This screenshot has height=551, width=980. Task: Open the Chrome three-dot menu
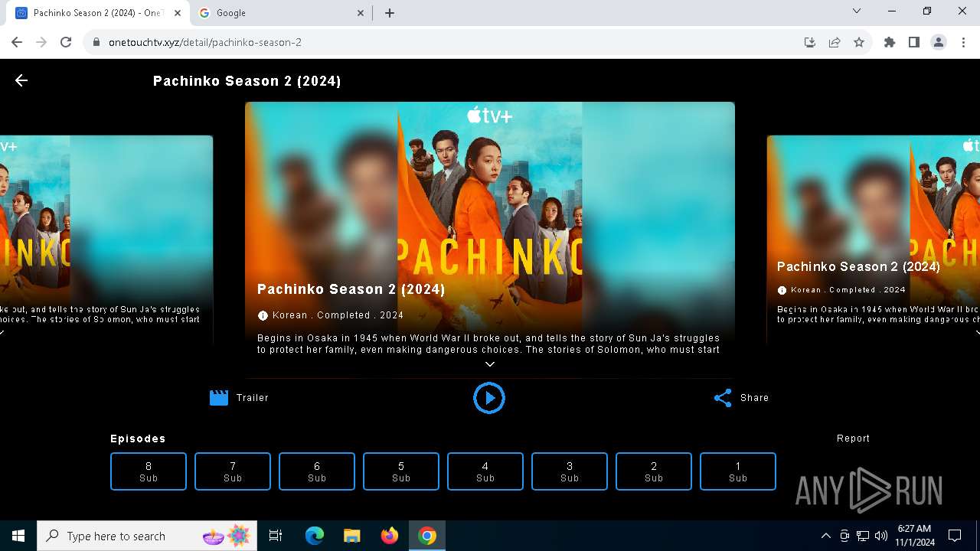(963, 42)
